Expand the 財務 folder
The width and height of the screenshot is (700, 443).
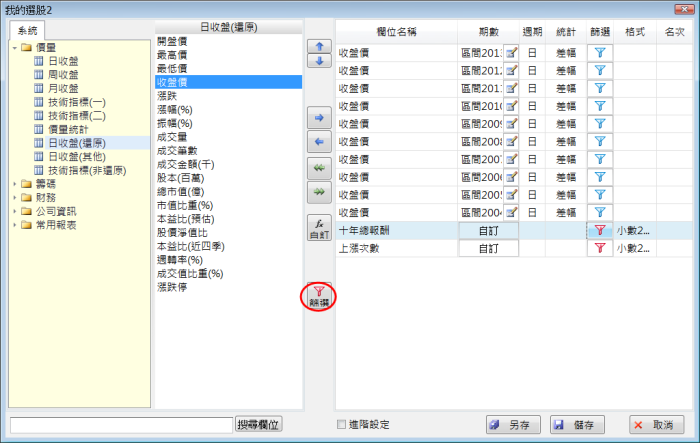coord(15,198)
